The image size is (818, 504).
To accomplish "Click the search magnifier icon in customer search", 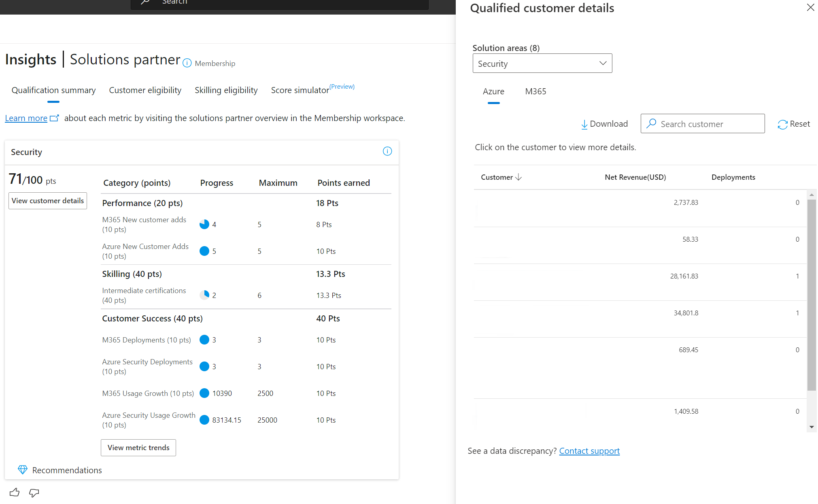I will tap(651, 123).
